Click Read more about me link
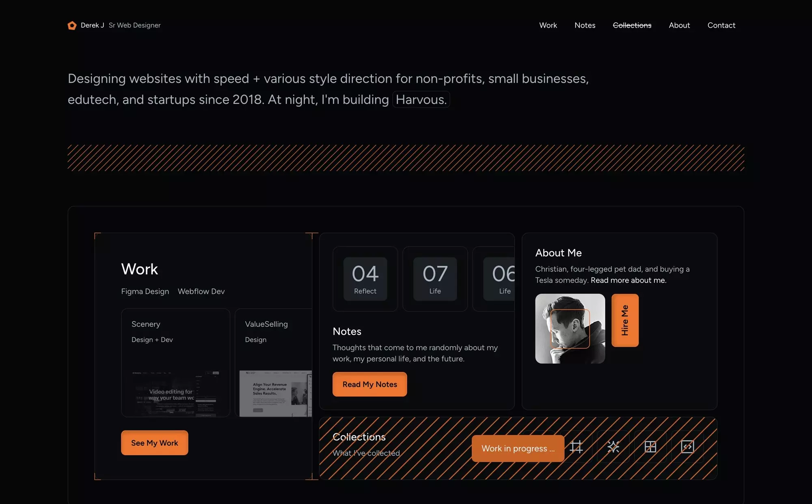This screenshot has width=812, height=504. point(628,280)
